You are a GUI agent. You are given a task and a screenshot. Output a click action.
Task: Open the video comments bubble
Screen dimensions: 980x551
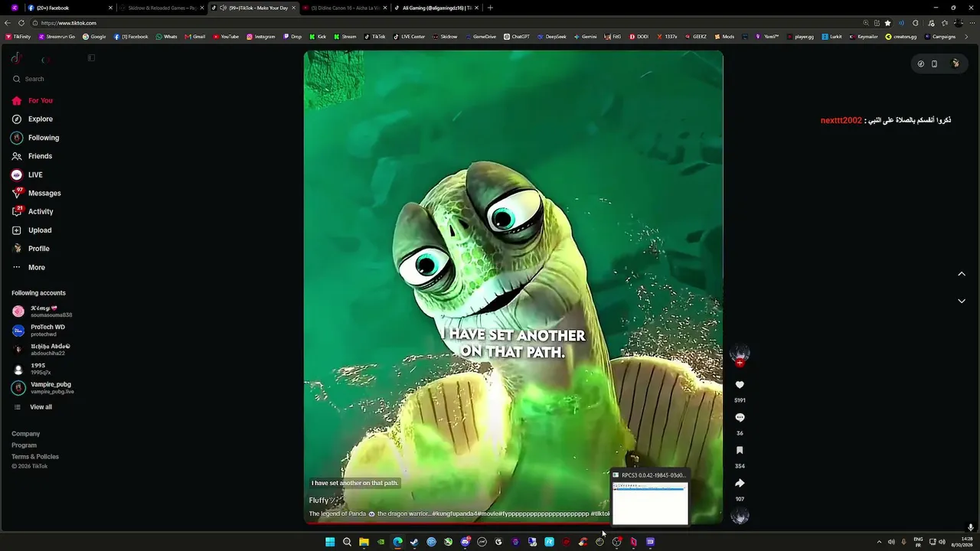(740, 418)
